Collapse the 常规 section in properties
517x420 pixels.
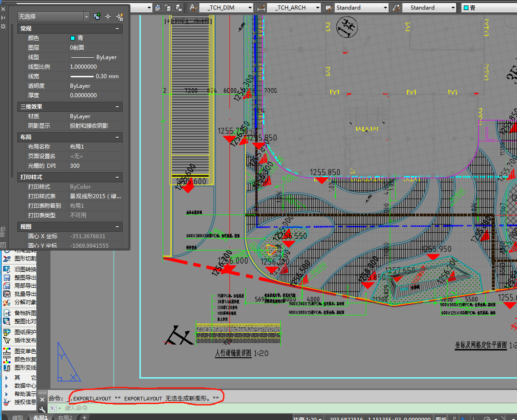pyautogui.click(x=118, y=29)
